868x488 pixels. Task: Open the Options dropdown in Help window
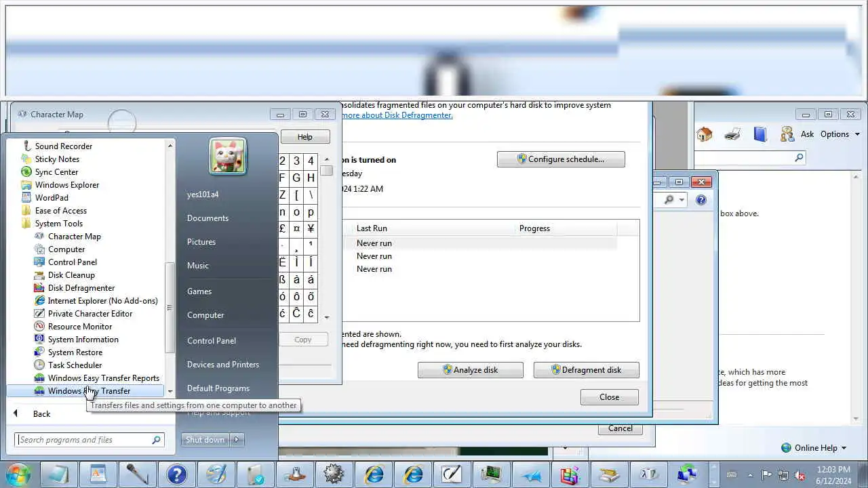(840, 134)
